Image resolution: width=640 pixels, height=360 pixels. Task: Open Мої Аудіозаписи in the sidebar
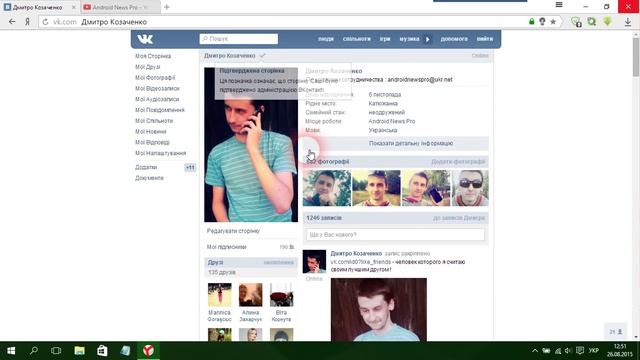tap(157, 99)
